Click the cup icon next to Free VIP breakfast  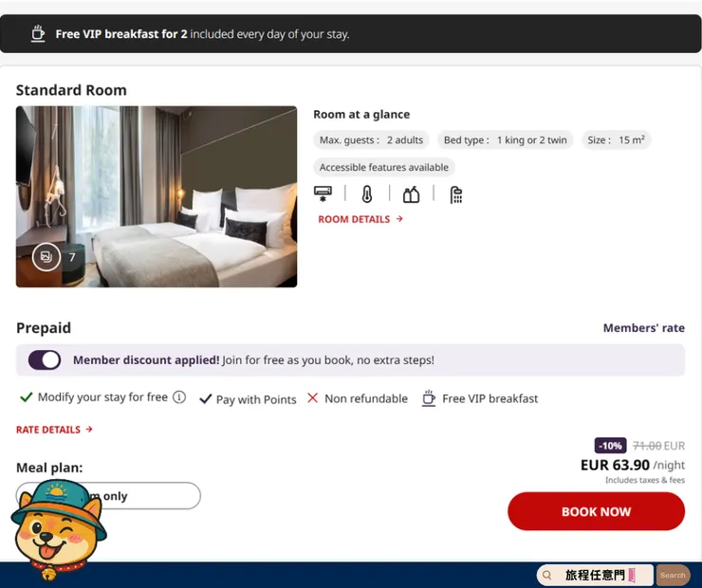[429, 397]
